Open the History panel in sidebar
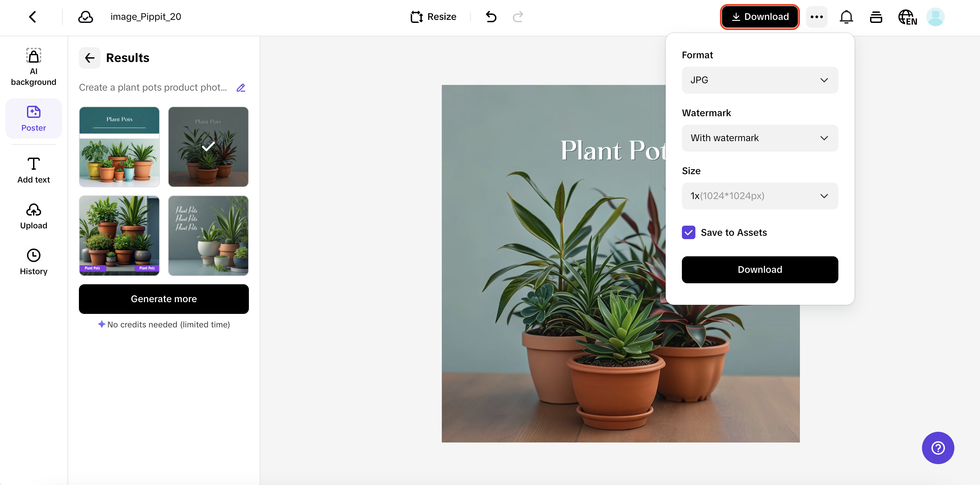Screen dimensions: 980x485 click(33, 262)
